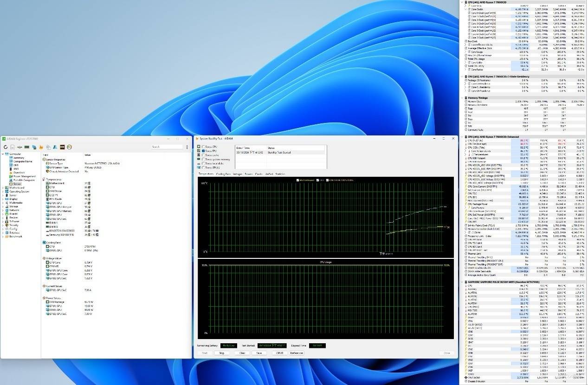
Task: Enable the Stress CPU checkbox
Action: pyautogui.click(x=203, y=147)
